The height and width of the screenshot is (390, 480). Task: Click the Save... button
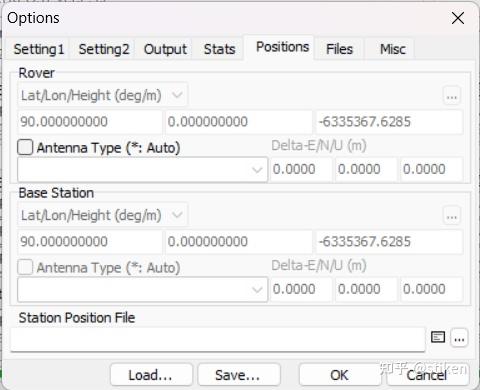point(239,375)
